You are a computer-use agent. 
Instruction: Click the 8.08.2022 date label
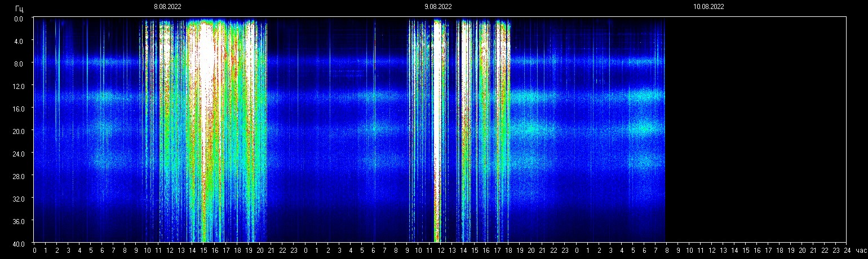pos(167,7)
